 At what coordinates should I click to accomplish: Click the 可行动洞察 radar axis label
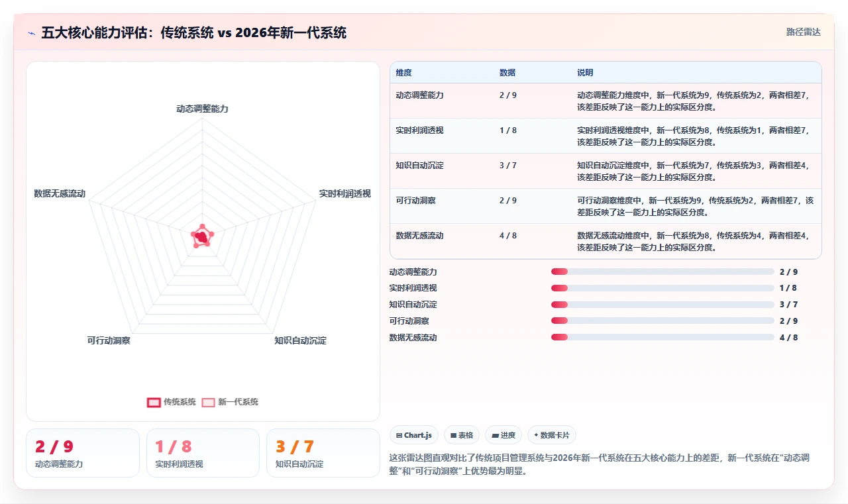coord(109,340)
